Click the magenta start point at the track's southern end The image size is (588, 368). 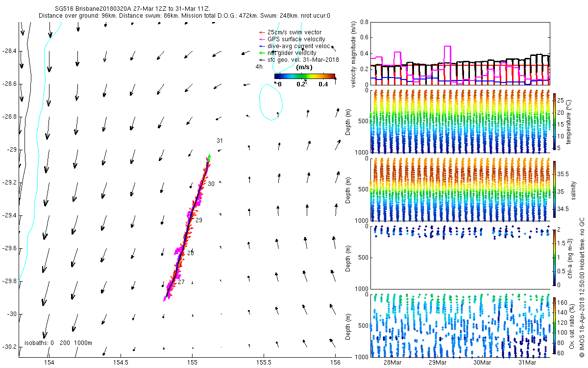tap(165, 299)
